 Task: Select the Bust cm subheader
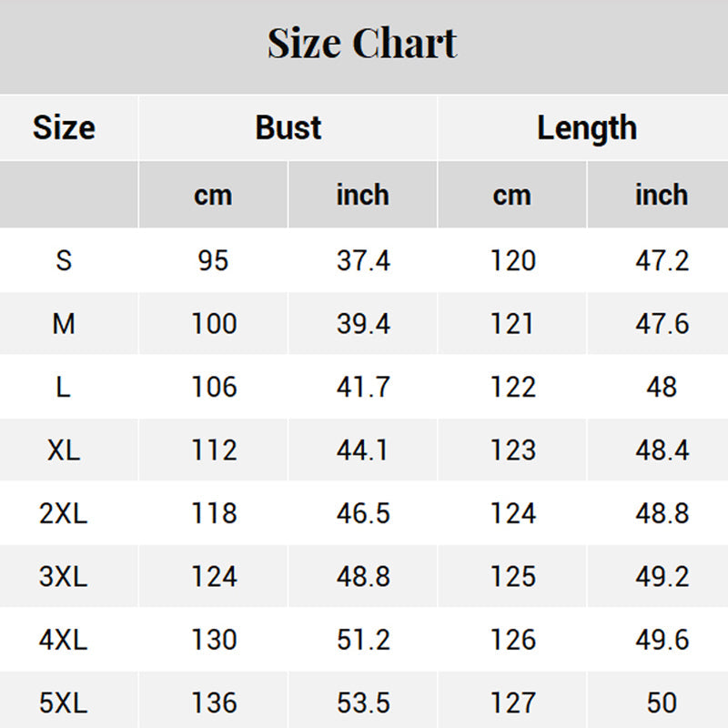[x=213, y=195]
